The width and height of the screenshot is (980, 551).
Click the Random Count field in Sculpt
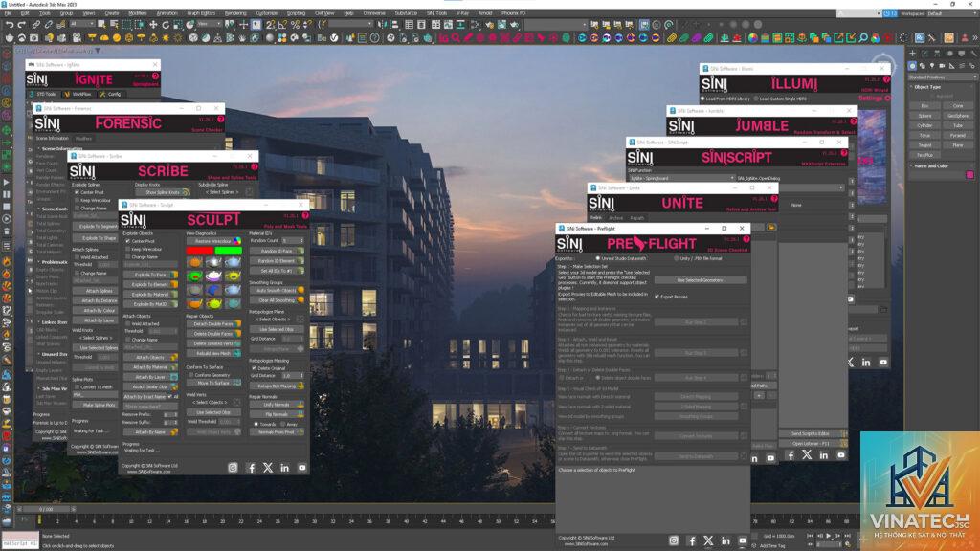pyautogui.click(x=293, y=240)
